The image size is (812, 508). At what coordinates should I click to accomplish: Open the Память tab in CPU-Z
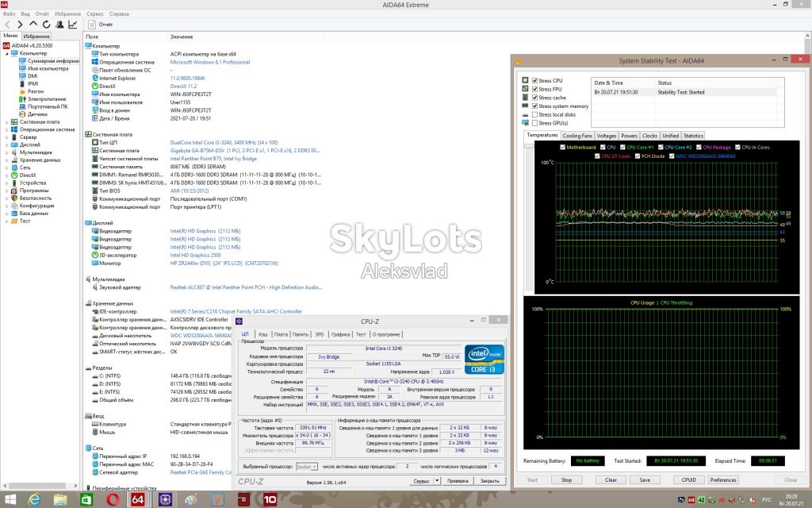click(x=300, y=334)
